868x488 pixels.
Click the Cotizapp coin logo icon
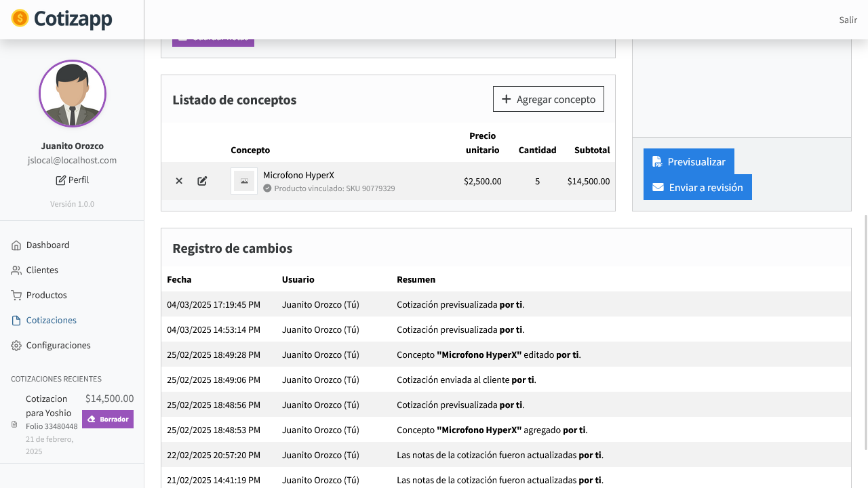20,18
